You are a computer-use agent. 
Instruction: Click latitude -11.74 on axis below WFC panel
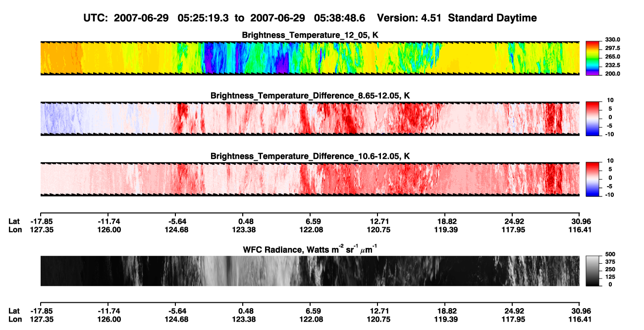click(x=109, y=311)
